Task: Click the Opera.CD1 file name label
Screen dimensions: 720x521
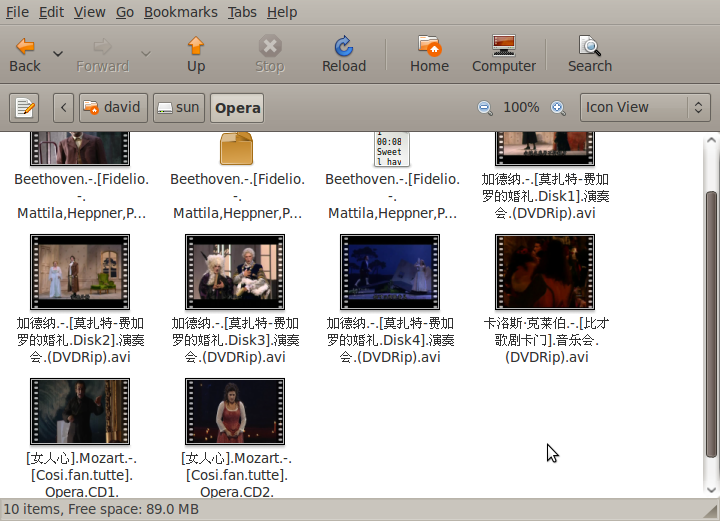Action: [81, 475]
